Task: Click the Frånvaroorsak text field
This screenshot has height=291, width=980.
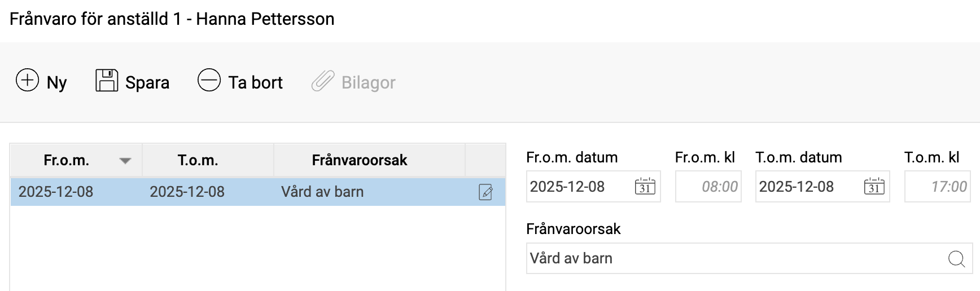Action: 734,259
